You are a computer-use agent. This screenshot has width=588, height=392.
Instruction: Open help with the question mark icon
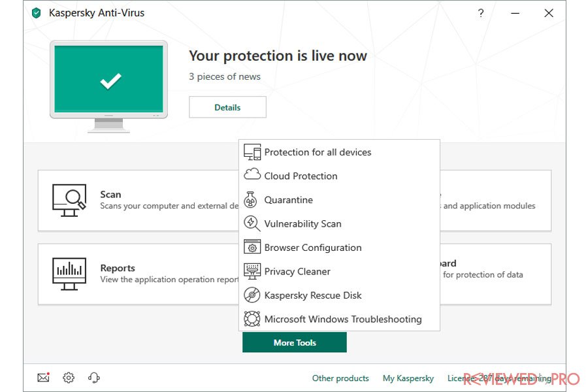(x=481, y=13)
